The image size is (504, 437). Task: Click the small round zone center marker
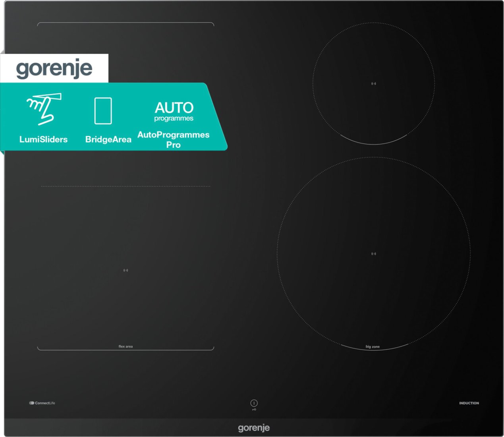[x=373, y=83]
